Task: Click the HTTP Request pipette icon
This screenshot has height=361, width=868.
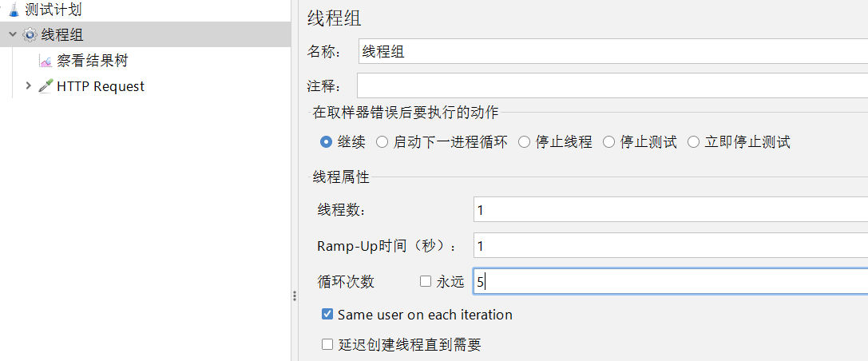Action: [46, 86]
